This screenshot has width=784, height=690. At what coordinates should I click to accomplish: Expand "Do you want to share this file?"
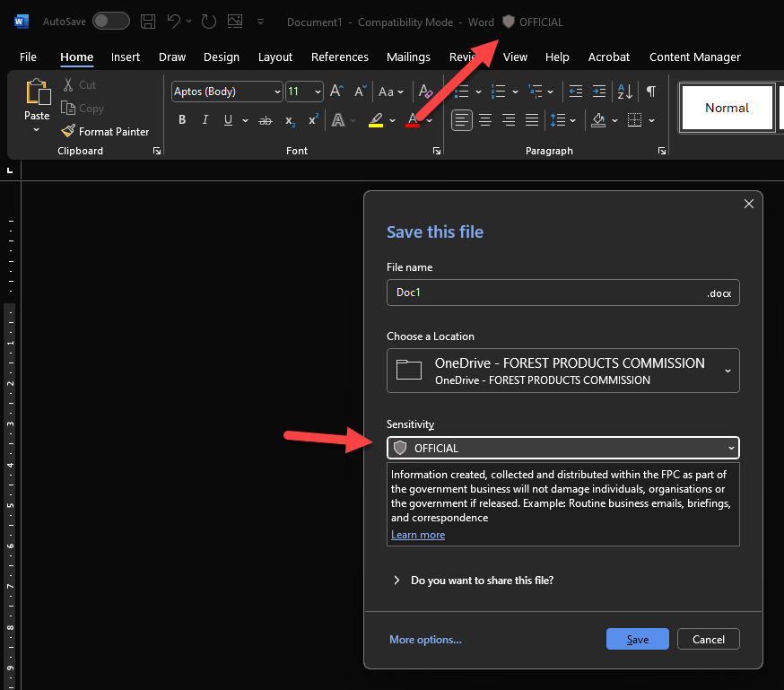coord(474,581)
